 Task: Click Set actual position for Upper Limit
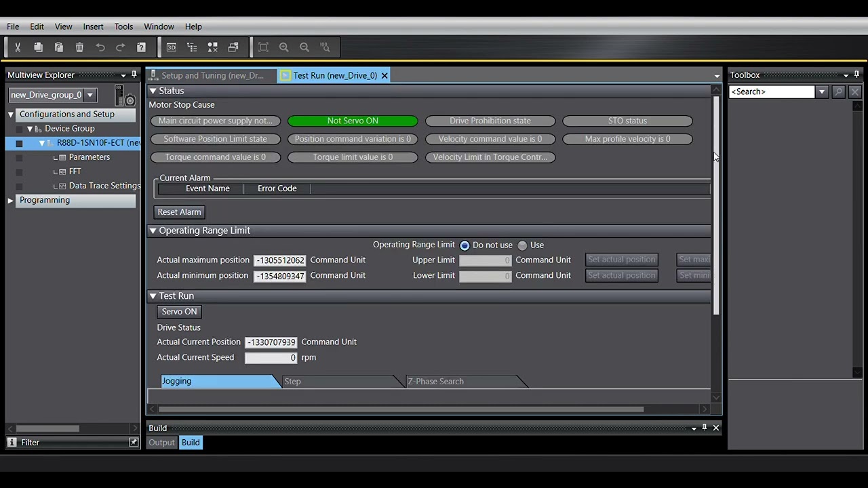(622, 260)
